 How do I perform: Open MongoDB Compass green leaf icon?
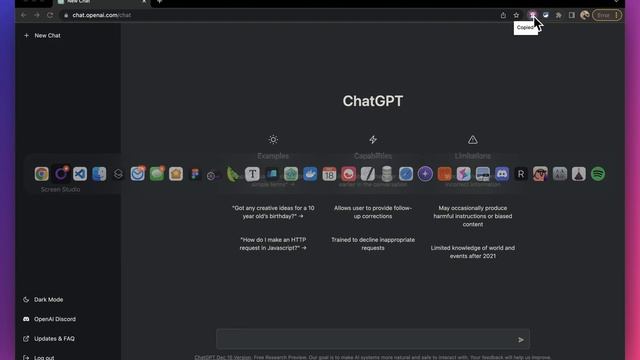coord(233,174)
